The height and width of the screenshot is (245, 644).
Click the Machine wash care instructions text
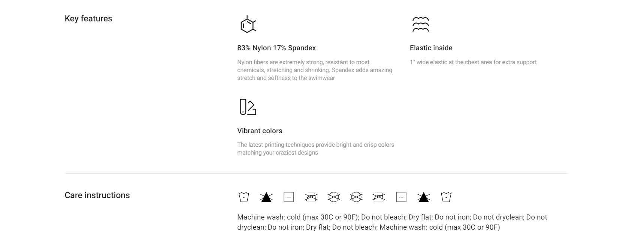(392, 222)
